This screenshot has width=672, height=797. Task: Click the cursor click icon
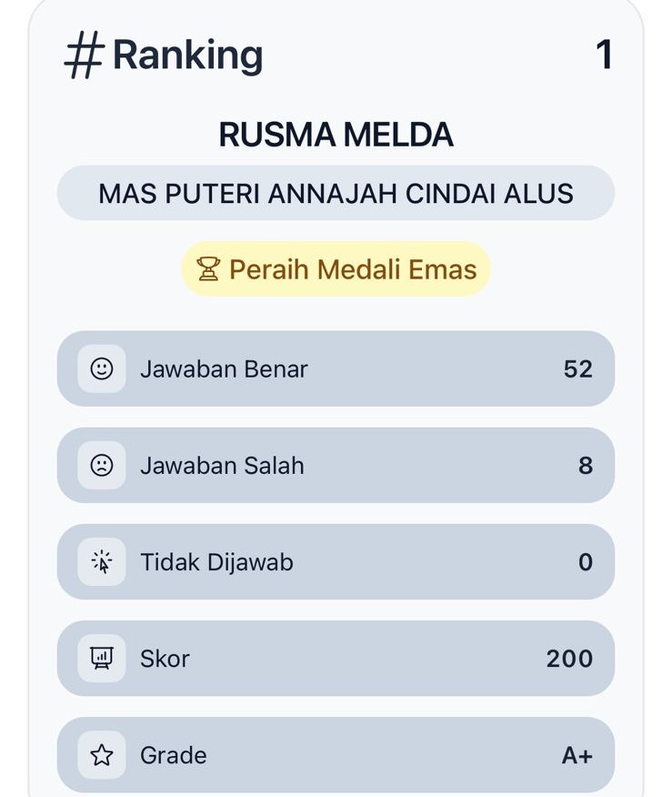[102, 562]
